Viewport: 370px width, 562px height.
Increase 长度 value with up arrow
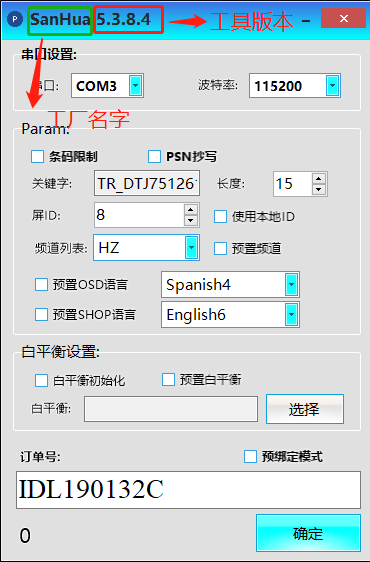tap(319, 178)
